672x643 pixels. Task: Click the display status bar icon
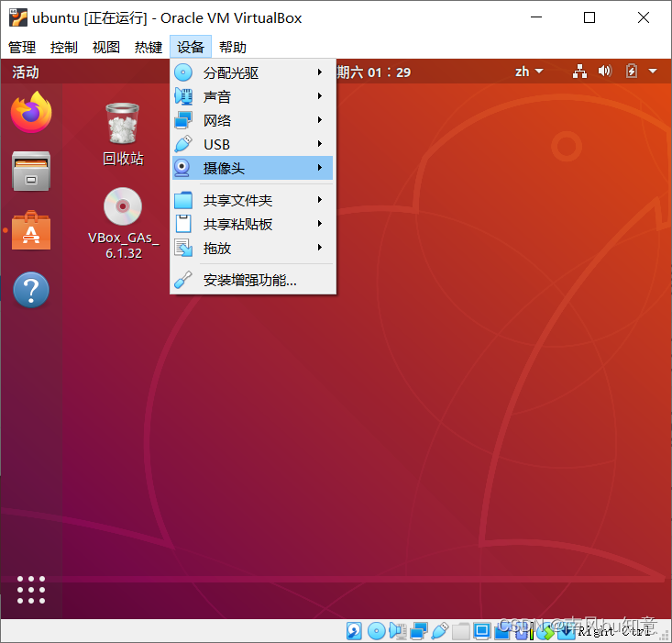pyautogui.click(x=481, y=631)
